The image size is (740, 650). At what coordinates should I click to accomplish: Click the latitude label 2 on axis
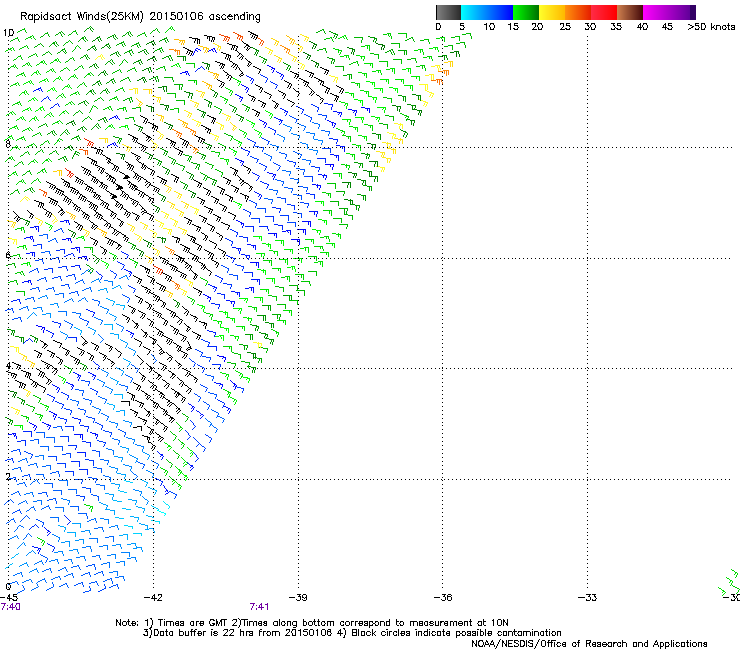8,477
